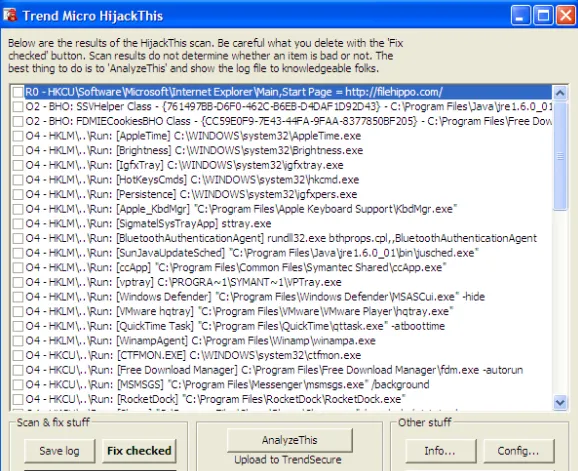Tick the WinampAgent winampa.exe checkbox

[18, 341]
